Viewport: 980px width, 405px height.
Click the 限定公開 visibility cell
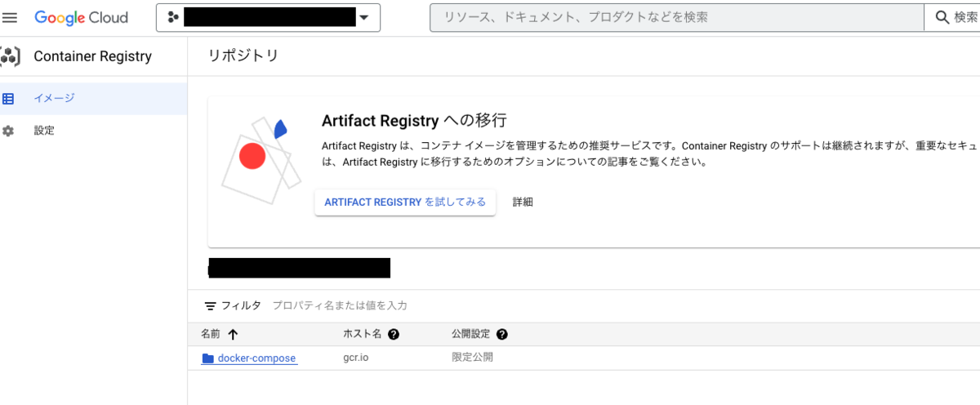[x=473, y=358]
